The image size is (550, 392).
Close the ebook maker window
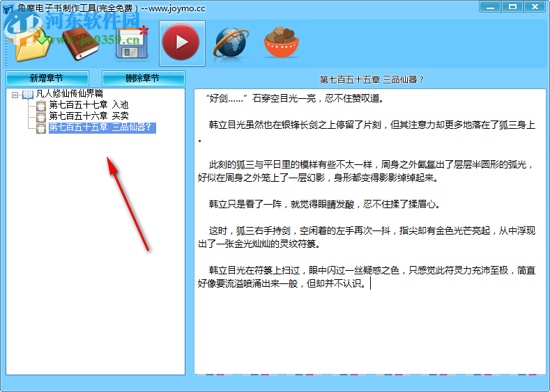pyautogui.click(x=535, y=7)
